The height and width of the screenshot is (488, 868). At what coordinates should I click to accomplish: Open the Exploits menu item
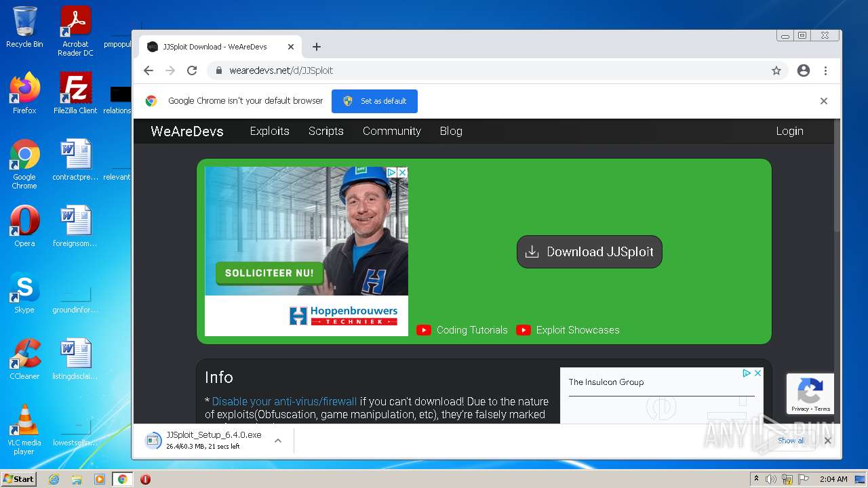[x=269, y=131]
